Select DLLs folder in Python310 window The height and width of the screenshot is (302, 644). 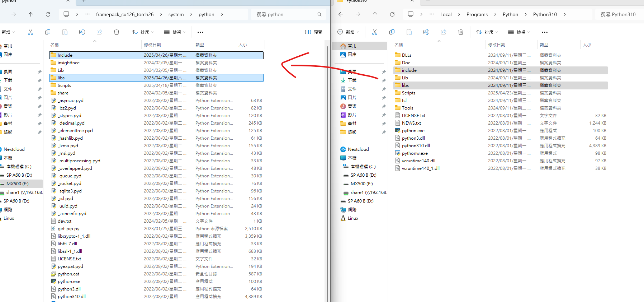pyautogui.click(x=501, y=55)
